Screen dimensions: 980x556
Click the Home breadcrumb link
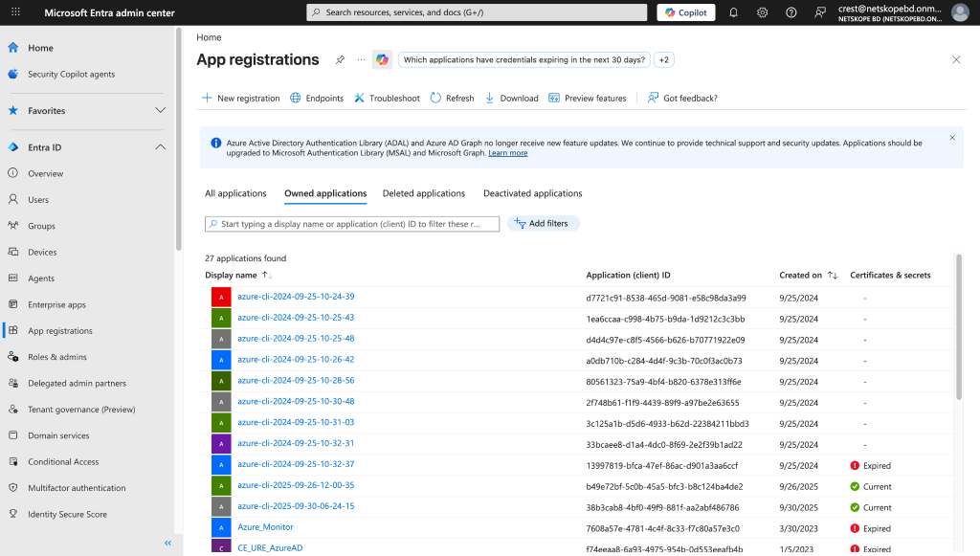pyautogui.click(x=209, y=37)
